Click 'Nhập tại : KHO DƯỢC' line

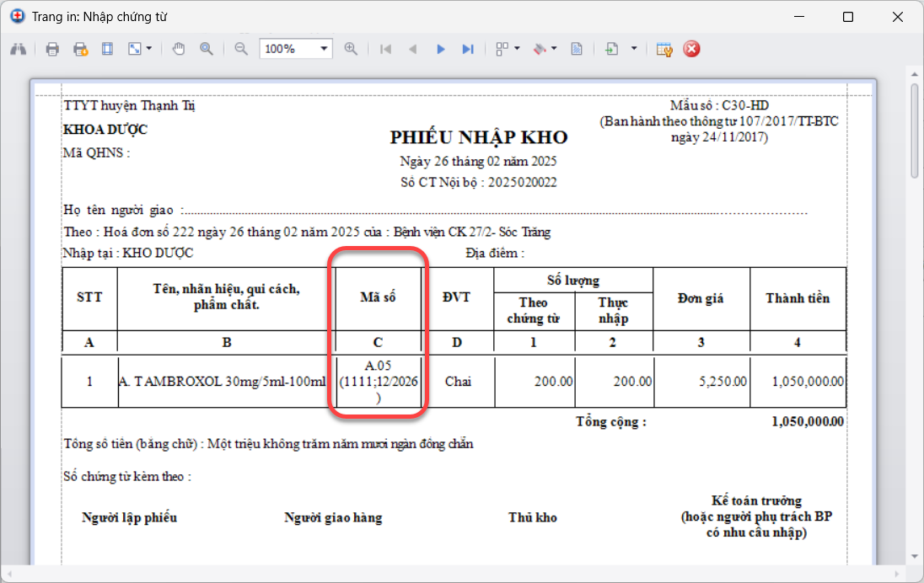pos(128,254)
